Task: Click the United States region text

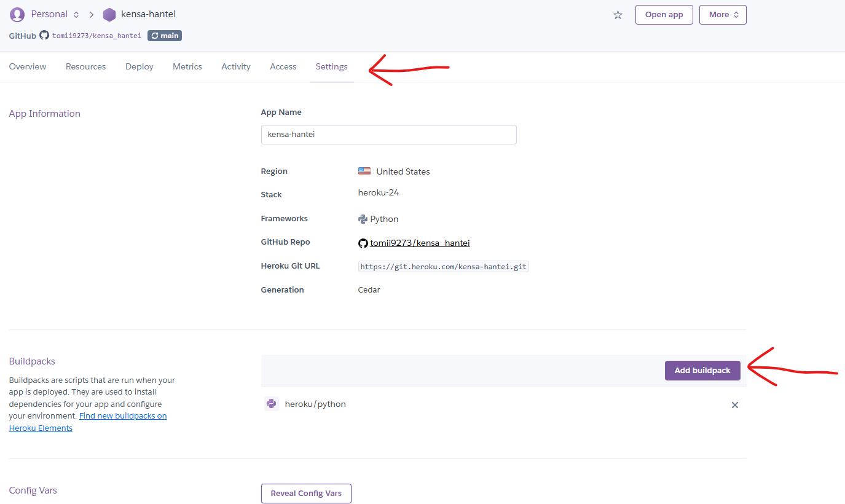Action: coord(403,171)
